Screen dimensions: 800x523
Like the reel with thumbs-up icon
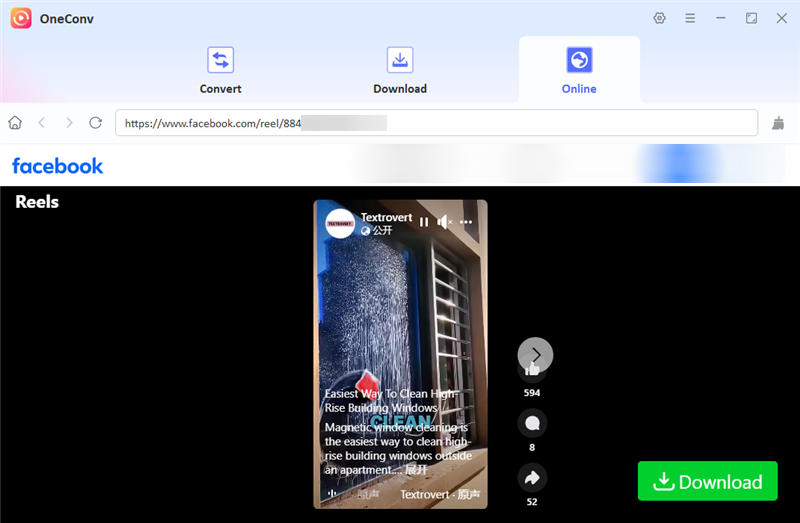point(532,371)
